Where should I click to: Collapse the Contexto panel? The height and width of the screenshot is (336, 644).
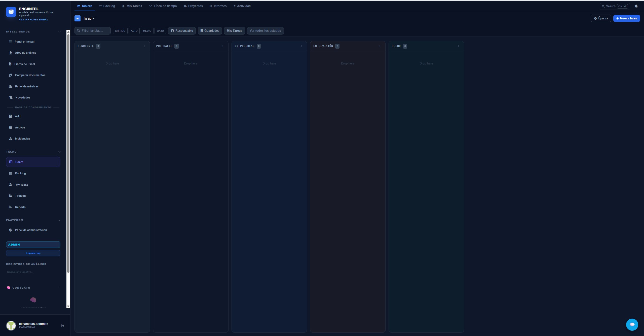[x=60, y=288]
